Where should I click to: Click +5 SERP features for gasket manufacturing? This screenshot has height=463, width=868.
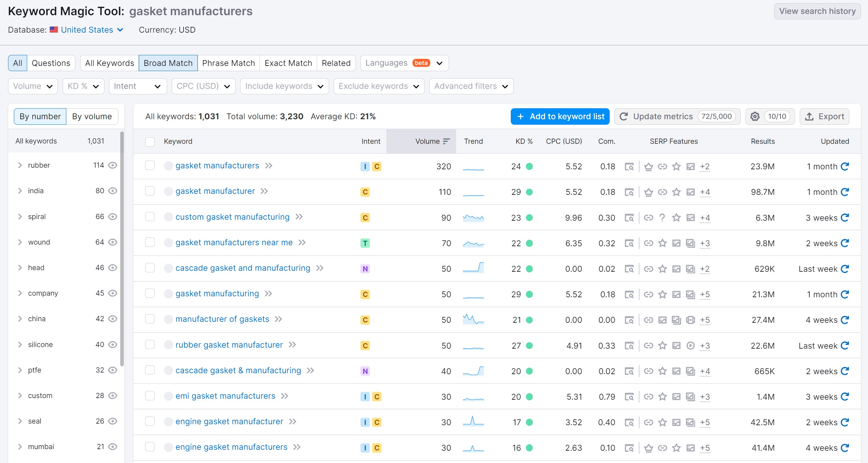click(x=704, y=294)
